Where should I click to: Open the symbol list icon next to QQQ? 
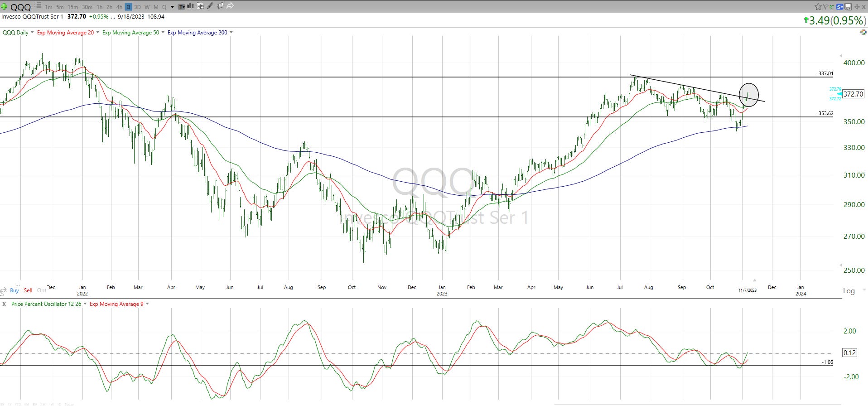pos(38,5)
